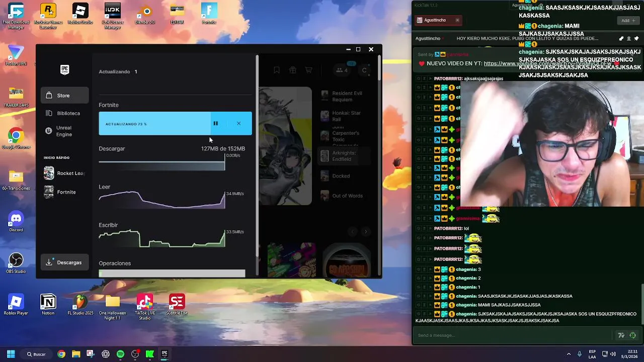This screenshot has width=644, height=362.
Task: Open Proton VPN desktop icon
Action: click(16, 55)
